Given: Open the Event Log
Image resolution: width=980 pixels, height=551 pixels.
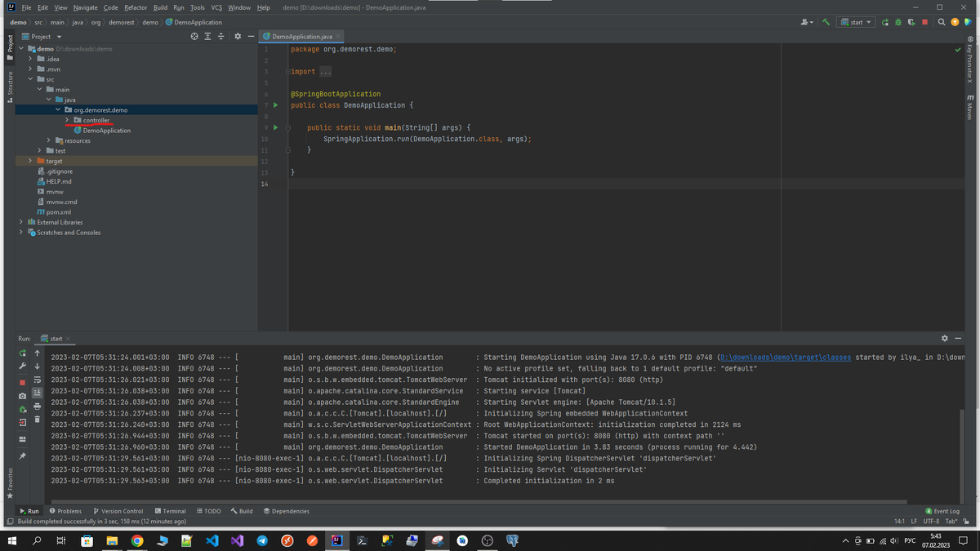Looking at the screenshot, I should 942,511.
